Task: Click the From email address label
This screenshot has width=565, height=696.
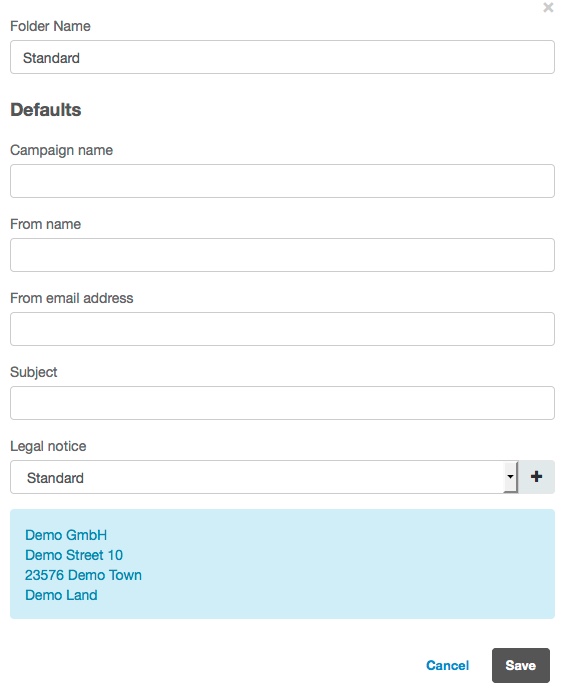Action: pyautogui.click(x=71, y=298)
